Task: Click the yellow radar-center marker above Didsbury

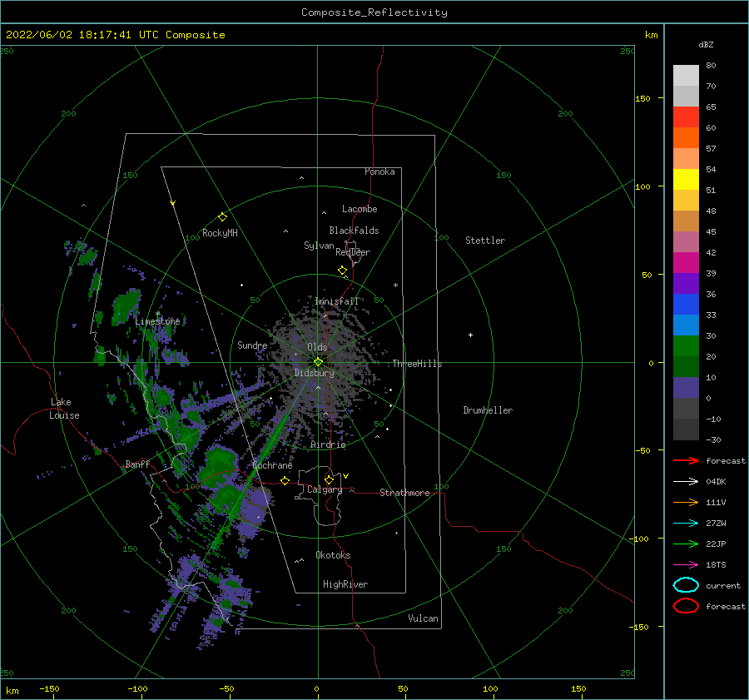Action: coord(318,362)
